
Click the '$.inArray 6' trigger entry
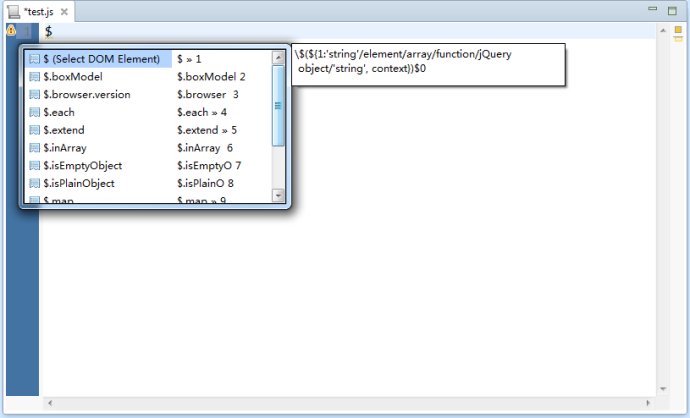click(205, 148)
